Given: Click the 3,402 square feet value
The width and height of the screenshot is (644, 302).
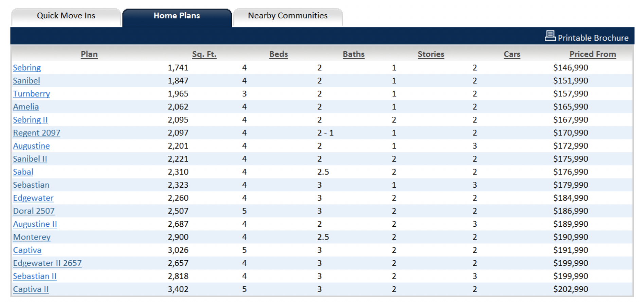Looking at the screenshot, I should click(x=178, y=289).
